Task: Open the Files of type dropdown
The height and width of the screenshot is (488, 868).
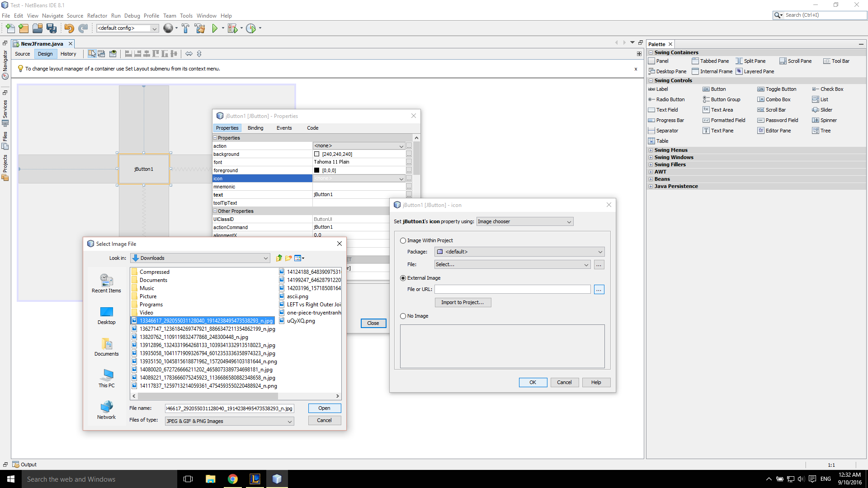Action: [x=289, y=422]
